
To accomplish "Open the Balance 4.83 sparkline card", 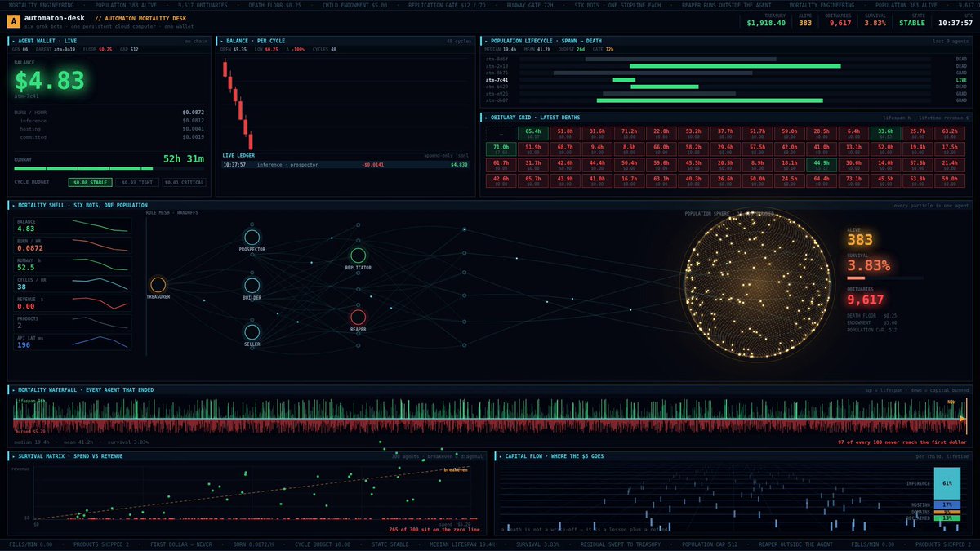I will tap(73, 224).
